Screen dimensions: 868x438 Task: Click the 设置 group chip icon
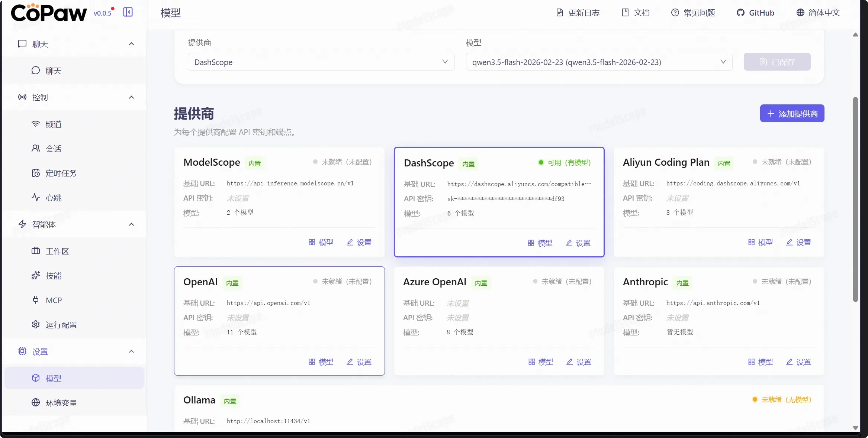22,351
